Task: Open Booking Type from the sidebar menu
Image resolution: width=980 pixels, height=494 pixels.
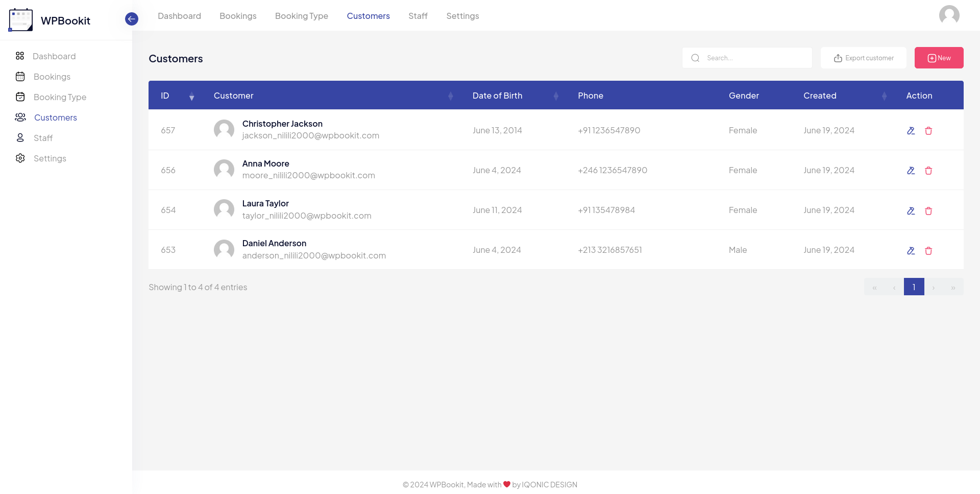Action: click(60, 97)
